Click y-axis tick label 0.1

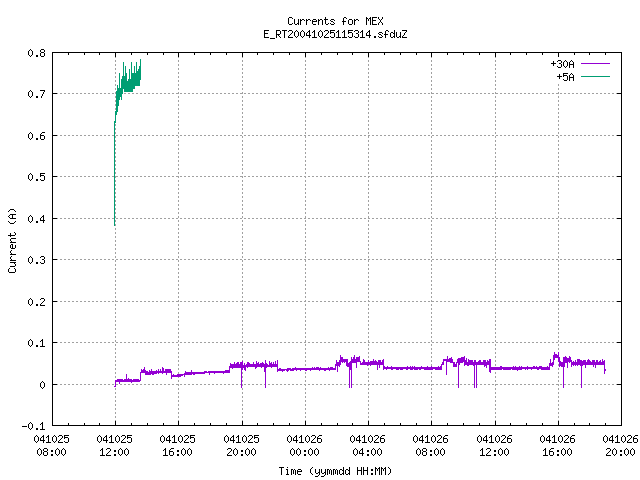tap(36, 343)
